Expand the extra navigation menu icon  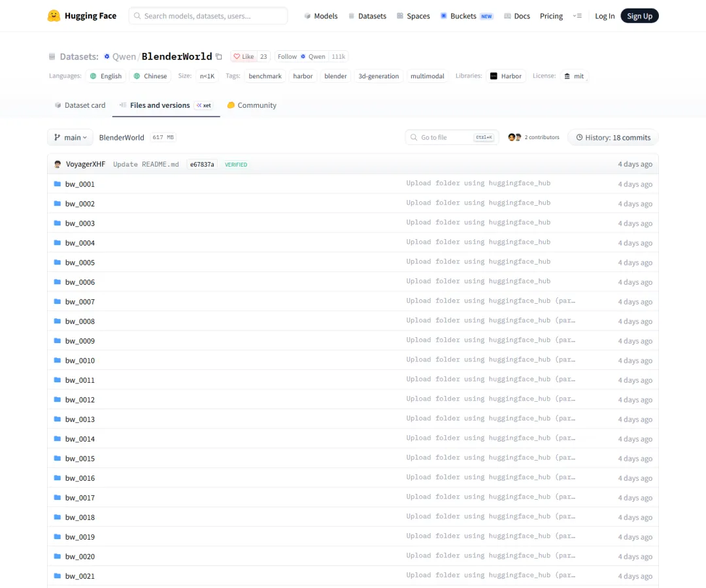click(x=577, y=16)
